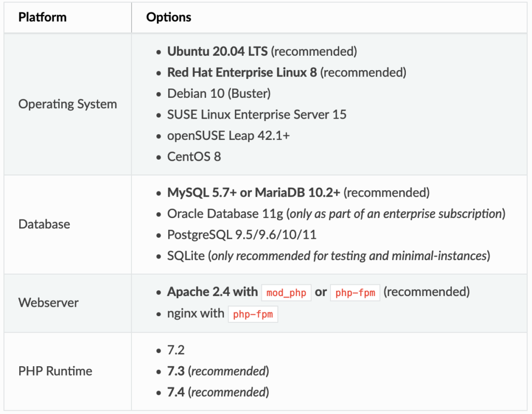The width and height of the screenshot is (532, 414).
Task: Click the Platform column header
Action: [x=43, y=17]
